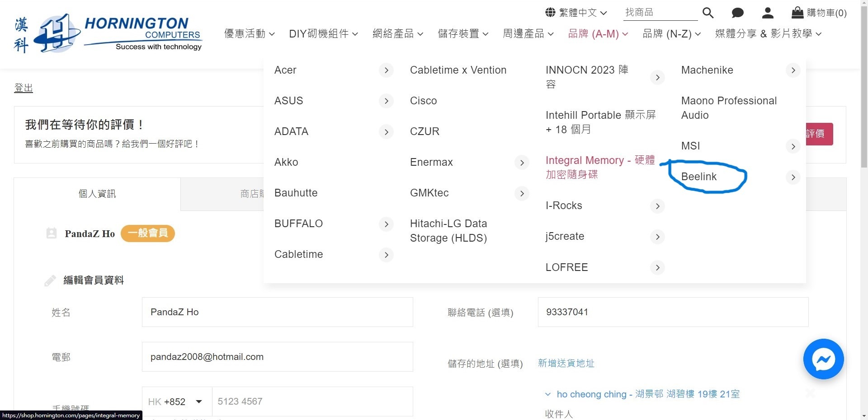Select the Akko brand

click(x=286, y=162)
